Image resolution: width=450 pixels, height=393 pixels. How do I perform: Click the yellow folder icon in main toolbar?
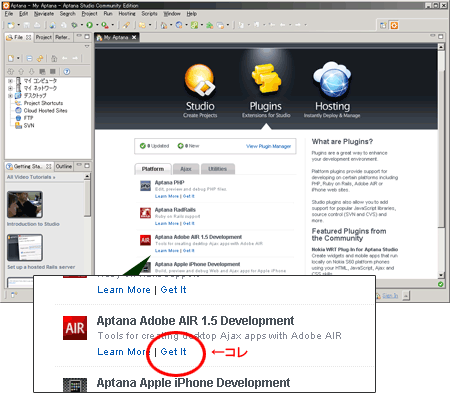coord(143,25)
